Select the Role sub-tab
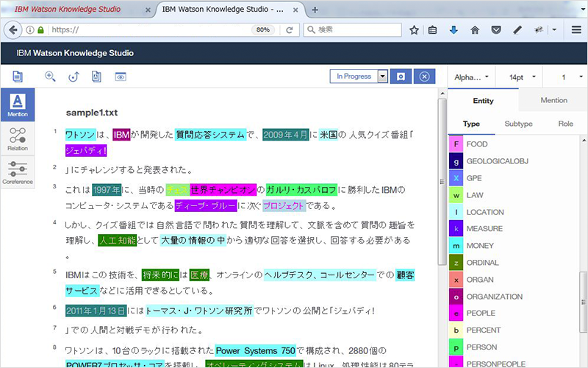Viewport: 588px width, 368px height. click(x=565, y=124)
